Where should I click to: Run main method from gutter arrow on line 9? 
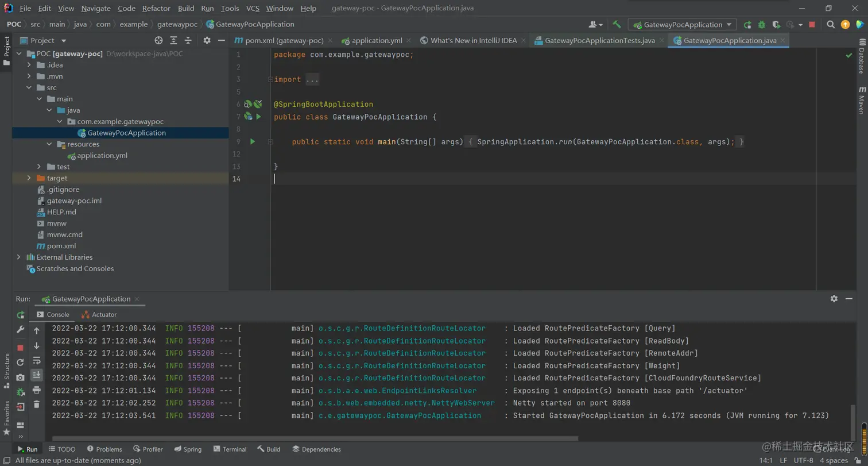coord(252,141)
